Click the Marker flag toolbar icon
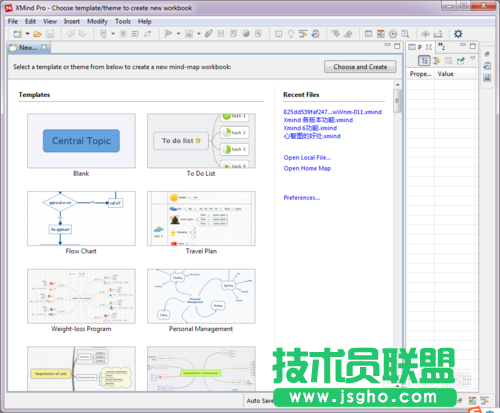 tap(169, 34)
